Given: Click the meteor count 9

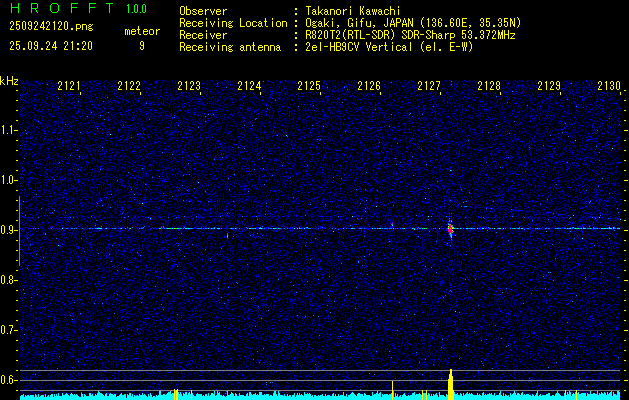Looking at the screenshot, I should point(142,46).
